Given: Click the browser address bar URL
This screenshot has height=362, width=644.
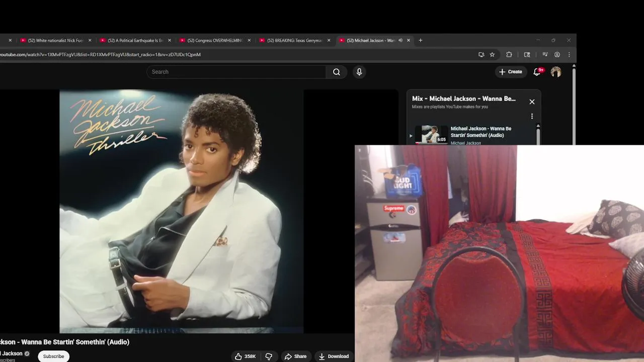Looking at the screenshot, I should pyautogui.click(x=101, y=54).
